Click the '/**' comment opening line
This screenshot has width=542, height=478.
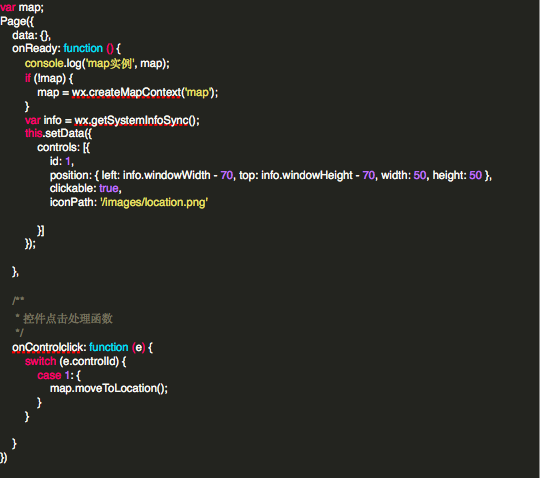click(18, 300)
